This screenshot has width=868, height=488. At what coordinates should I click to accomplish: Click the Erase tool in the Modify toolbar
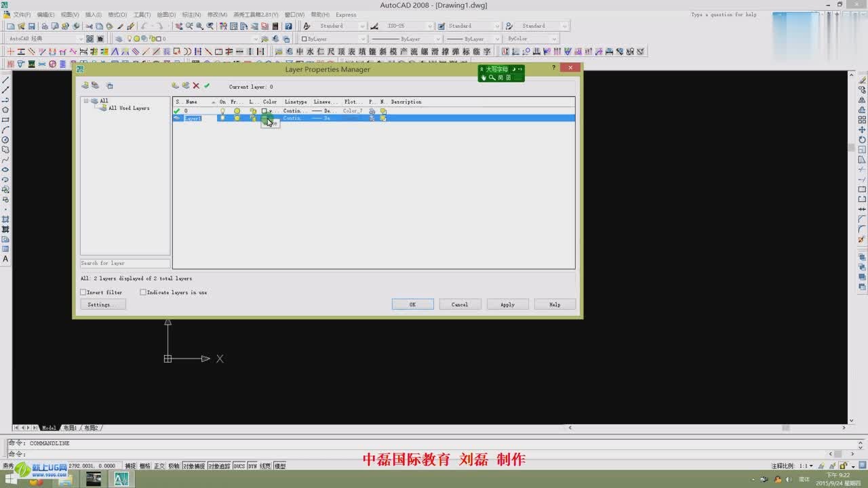coord(862,80)
